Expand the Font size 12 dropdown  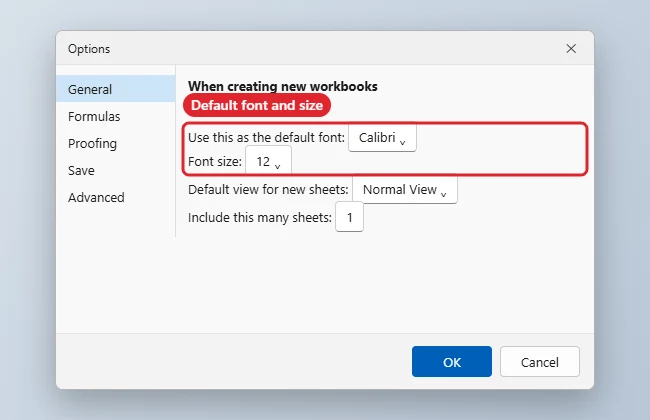pyautogui.click(x=268, y=161)
